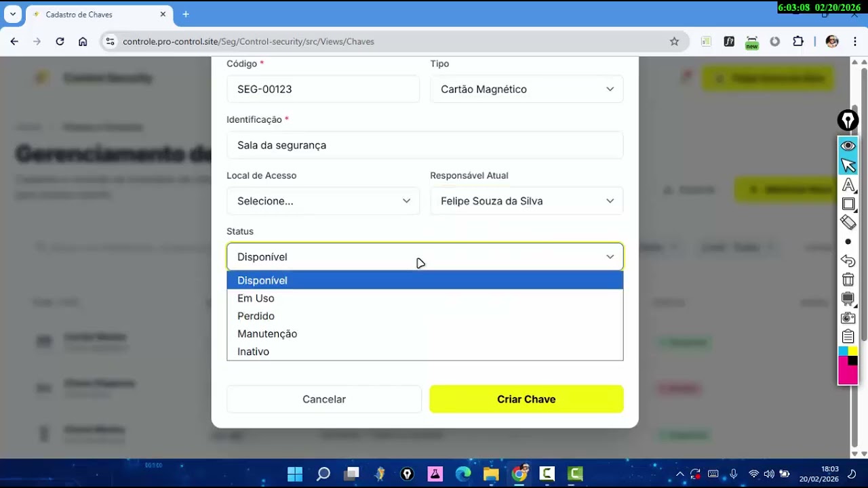This screenshot has height=488, width=868.
Task: Pick the eraser annotation tool
Action: click(x=848, y=222)
